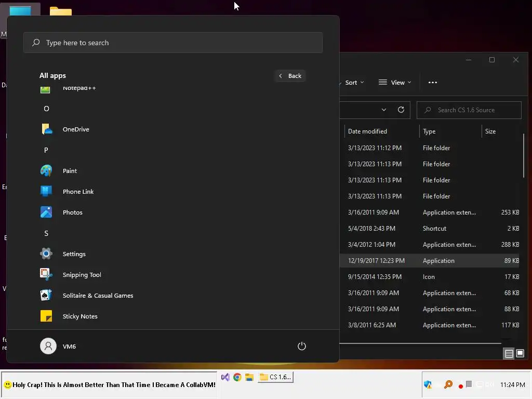This screenshot has width=532, height=399.
Task: Focus the Start menu search box
Action: pyautogui.click(x=172, y=43)
